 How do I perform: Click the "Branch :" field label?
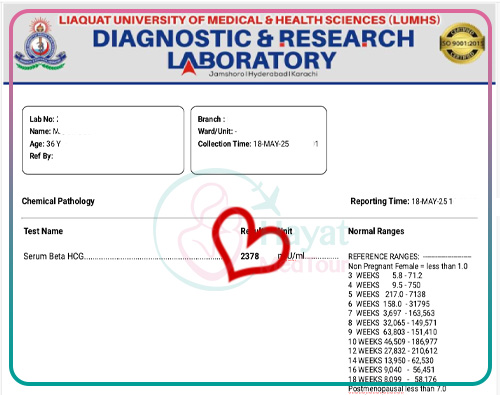point(211,119)
